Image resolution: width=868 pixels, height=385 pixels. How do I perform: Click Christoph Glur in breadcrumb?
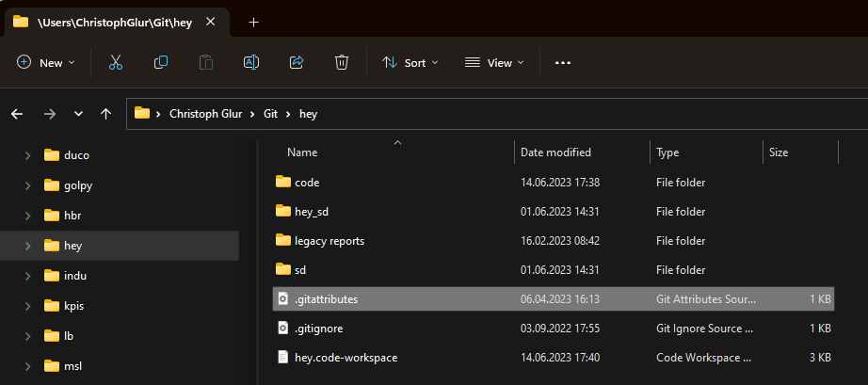(x=206, y=114)
